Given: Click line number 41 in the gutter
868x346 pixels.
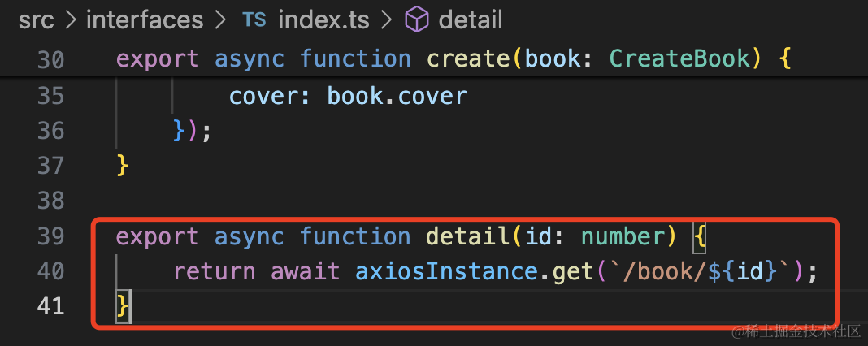Looking at the screenshot, I should coord(50,306).
